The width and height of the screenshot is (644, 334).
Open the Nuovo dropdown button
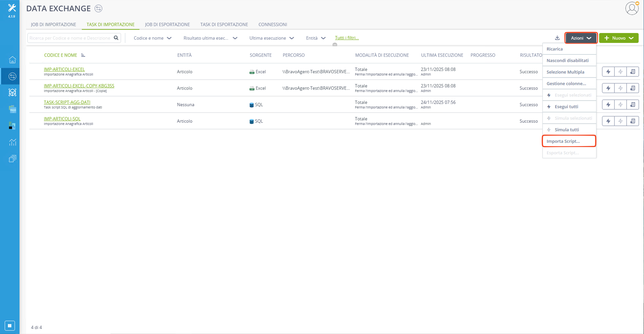(619, 38)
